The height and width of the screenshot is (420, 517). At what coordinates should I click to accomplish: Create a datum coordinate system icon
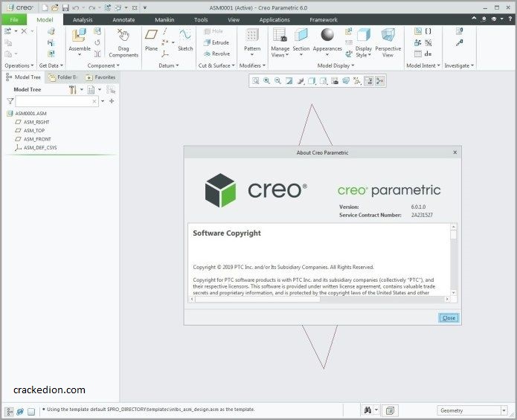(165, 54)
